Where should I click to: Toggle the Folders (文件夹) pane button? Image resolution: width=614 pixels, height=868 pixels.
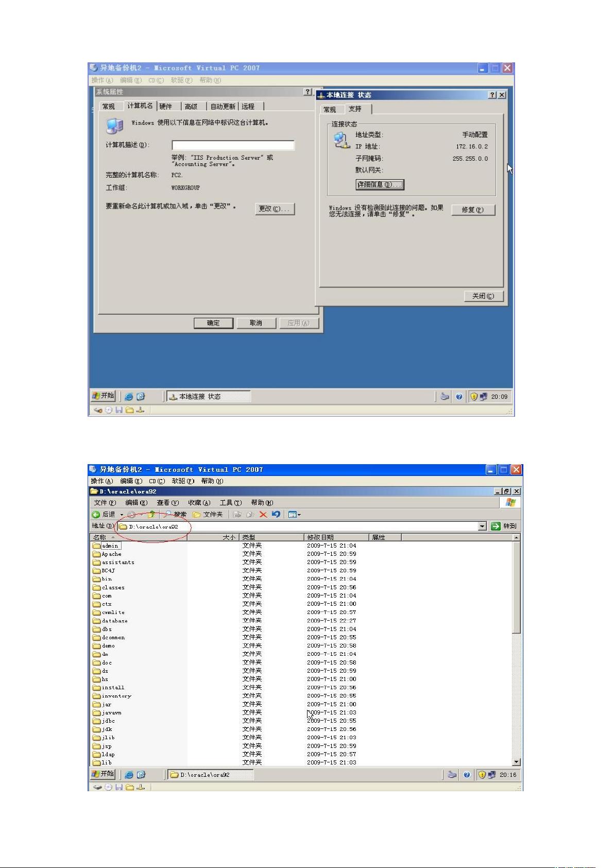pyautogui.click(x=208, y=515)
